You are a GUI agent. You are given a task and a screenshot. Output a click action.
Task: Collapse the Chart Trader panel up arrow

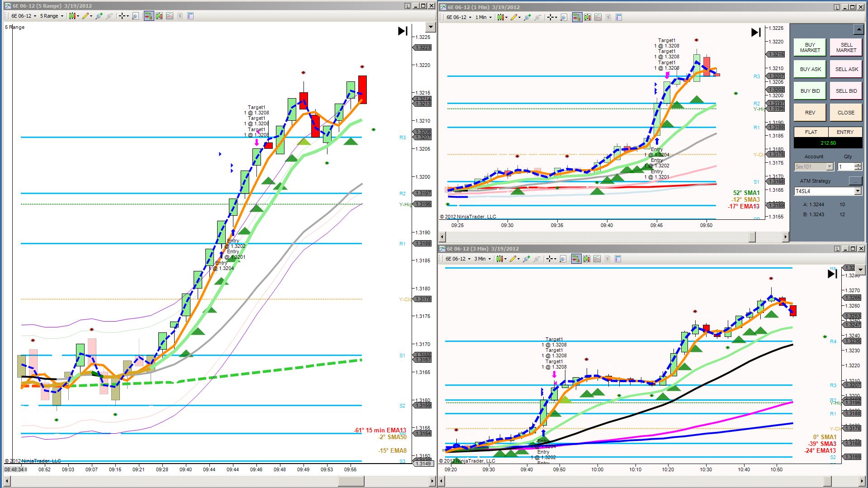859,30
